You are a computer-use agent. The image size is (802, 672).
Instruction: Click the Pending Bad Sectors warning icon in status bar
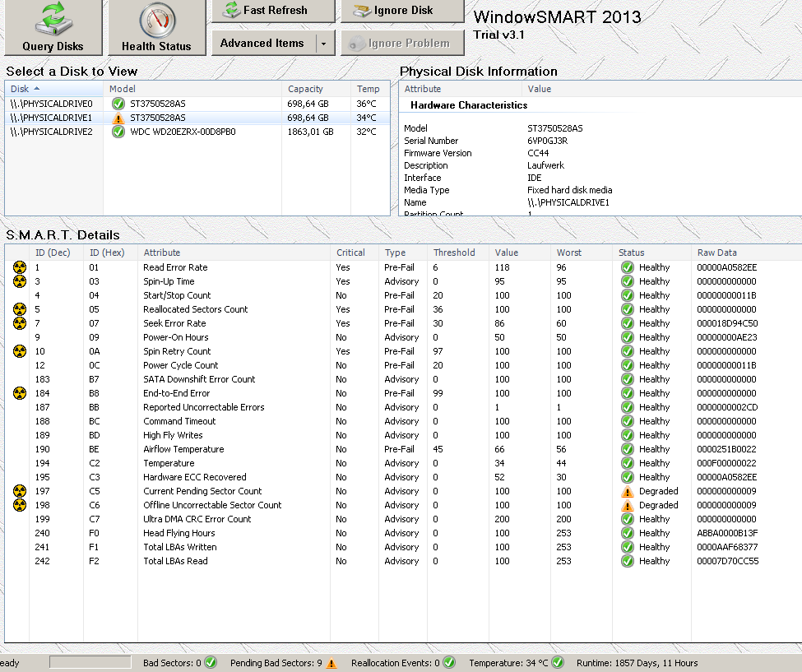(x=331, y=663)
